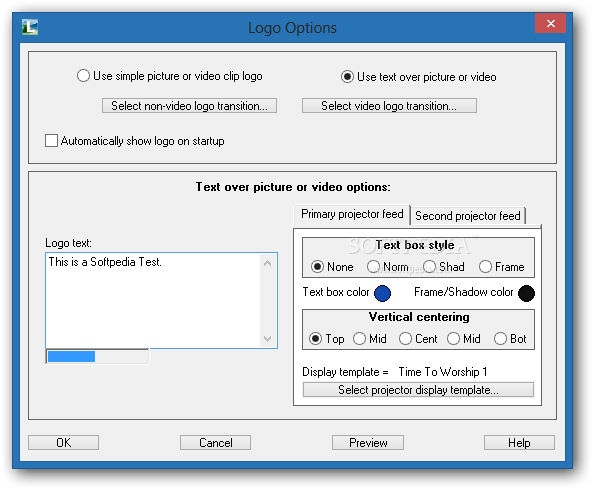Click the Logo text scrollbar up arrow
This screenshot has height=489, width=593.
click(267, 263)
